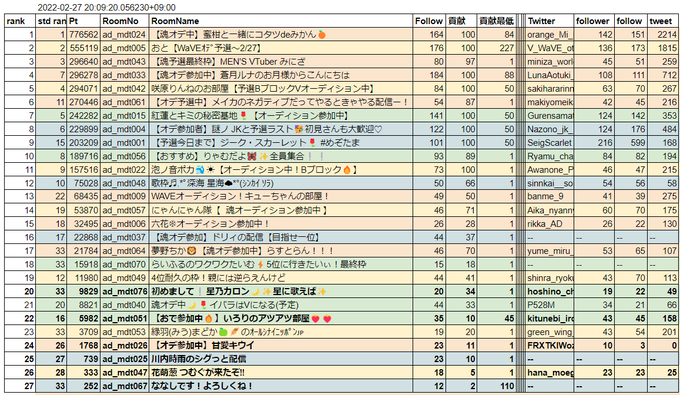Click Twitter handle orange_Mi_

(549, 35)
